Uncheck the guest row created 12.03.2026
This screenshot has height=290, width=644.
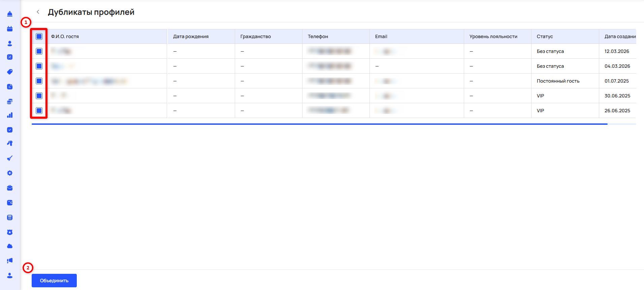point(39,51)
